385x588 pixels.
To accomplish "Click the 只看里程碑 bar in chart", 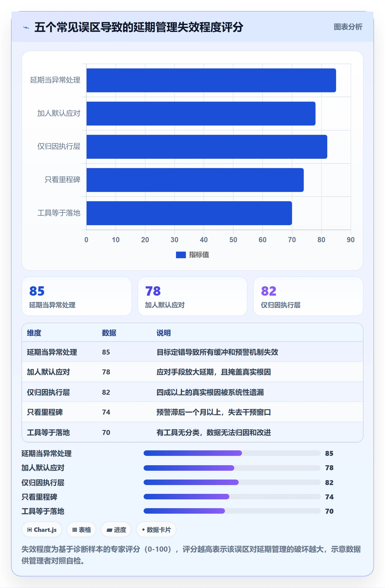I will [x=195, y=180].
